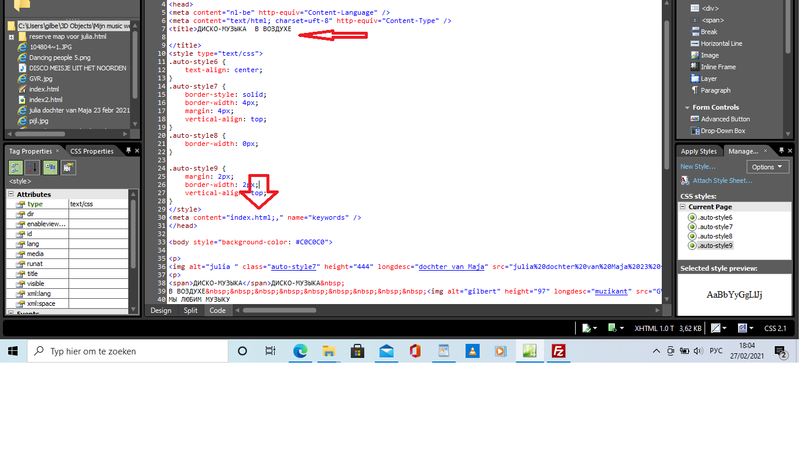800x450 pixels.
Task: Choose .auto-style8 in CSS styles list
Action: click(x=715, y=236)
